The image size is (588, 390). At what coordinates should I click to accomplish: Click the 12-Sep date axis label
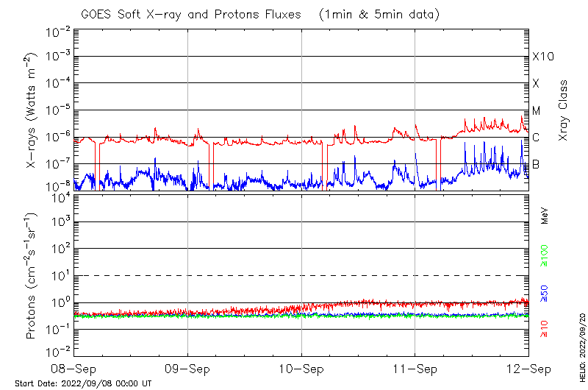click(x=528, y=367)
